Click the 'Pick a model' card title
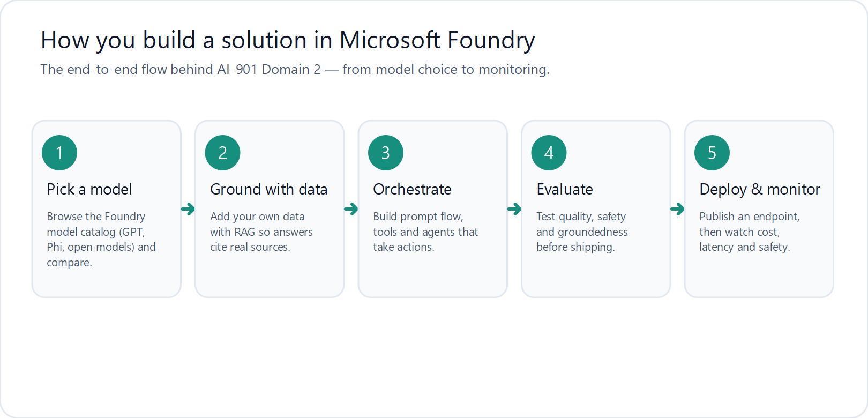The width and height of the screenshot is (868, 418). (x=89, y=189)
